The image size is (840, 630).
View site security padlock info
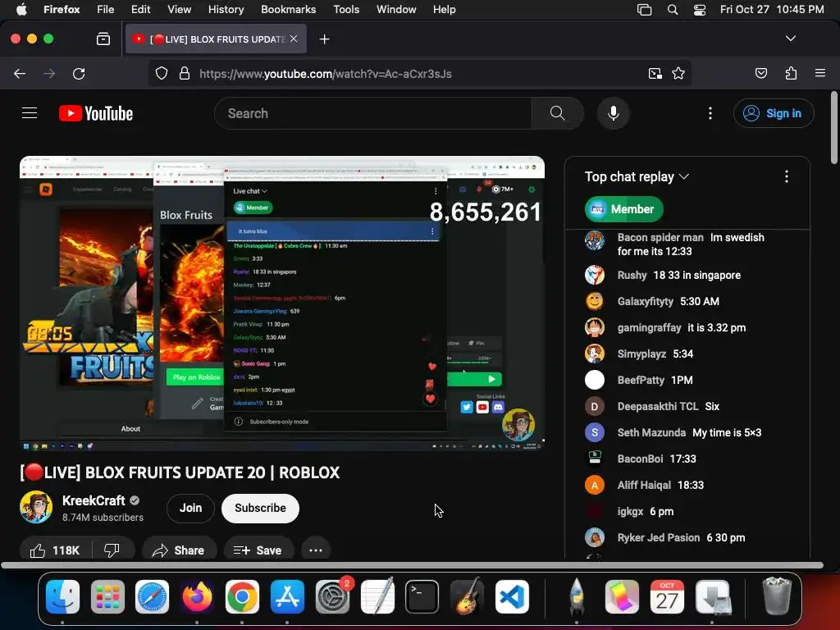click(185, 73)
